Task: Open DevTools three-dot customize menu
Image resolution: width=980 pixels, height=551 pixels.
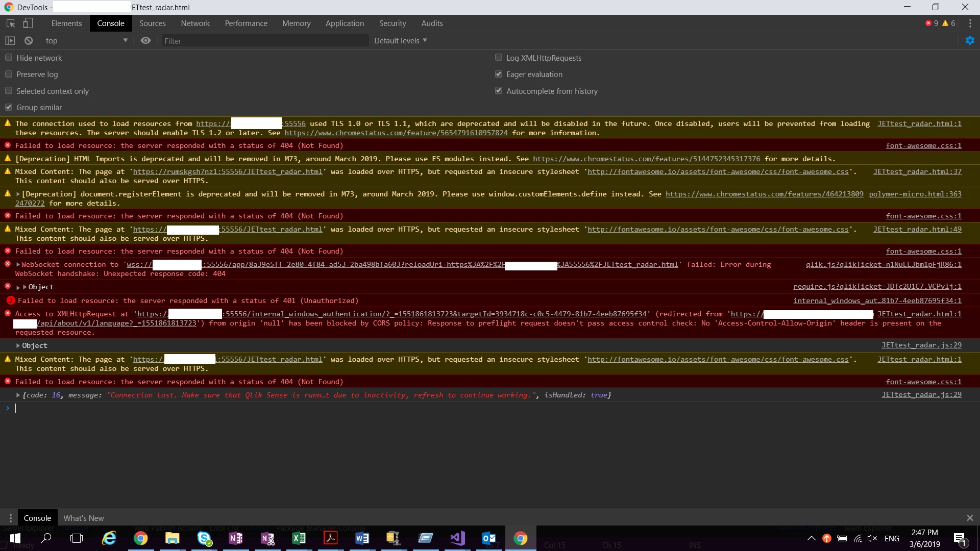Action: click(970, 23)
